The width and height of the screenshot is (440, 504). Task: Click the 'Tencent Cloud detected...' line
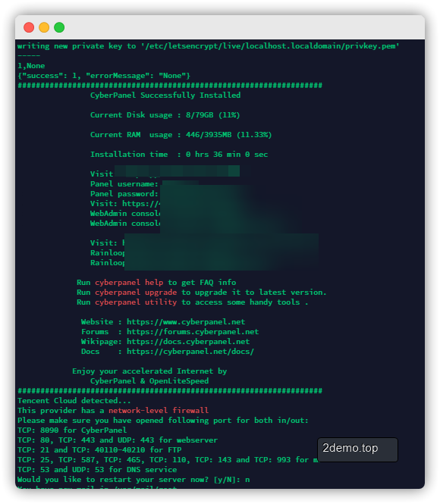(x=74, y=401)
